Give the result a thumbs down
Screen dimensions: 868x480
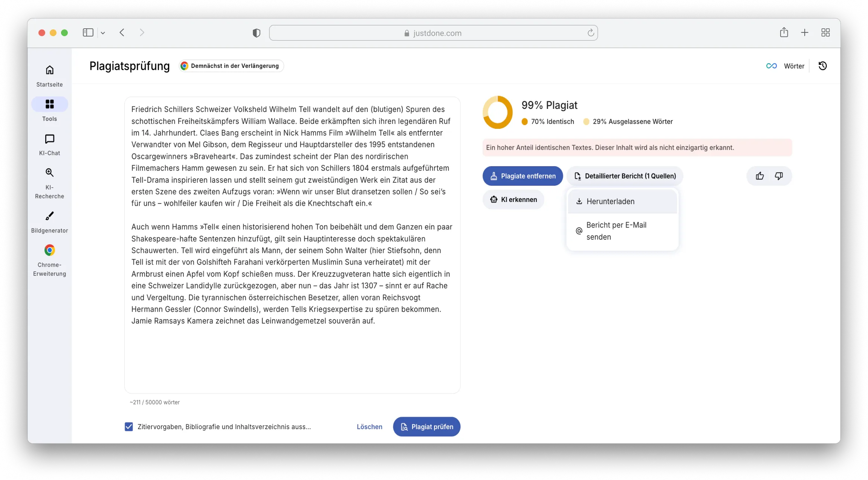pos(779,176)
